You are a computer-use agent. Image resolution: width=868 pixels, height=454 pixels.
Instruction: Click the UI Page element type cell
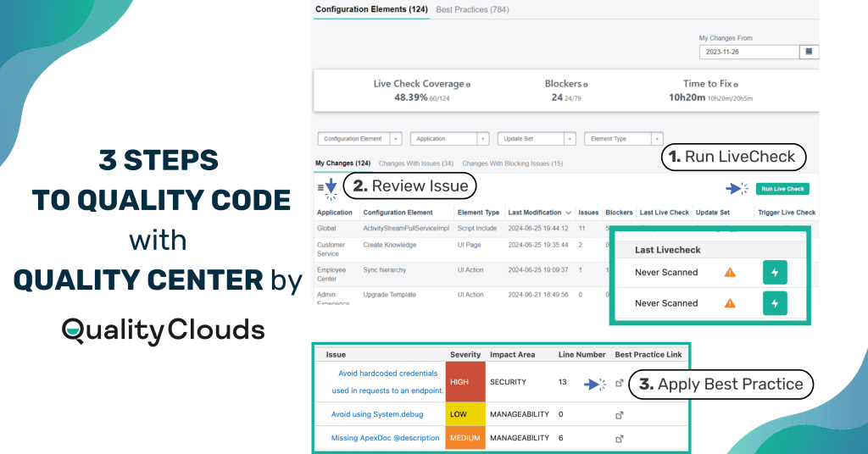[x=469, y=245]
